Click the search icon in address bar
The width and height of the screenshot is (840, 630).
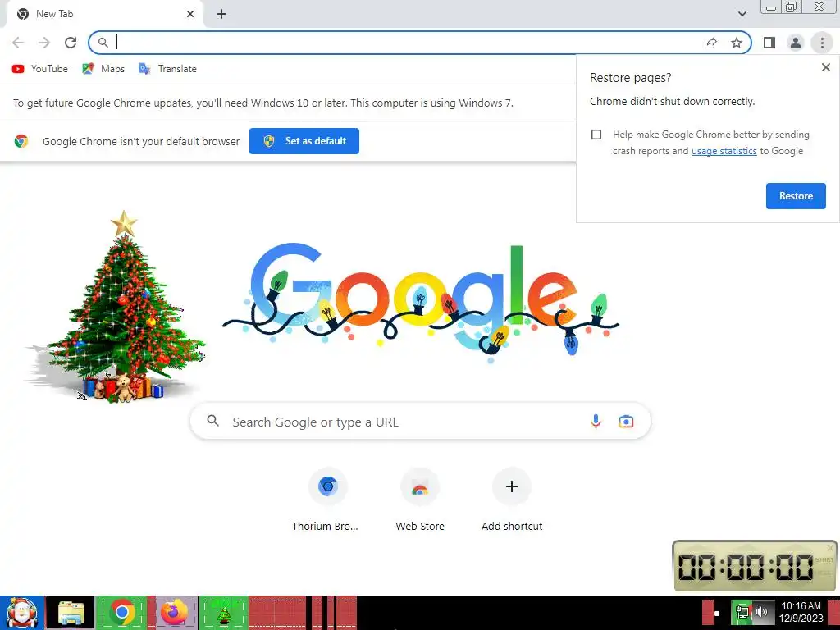pyautogui.click(x=103, y=43)
